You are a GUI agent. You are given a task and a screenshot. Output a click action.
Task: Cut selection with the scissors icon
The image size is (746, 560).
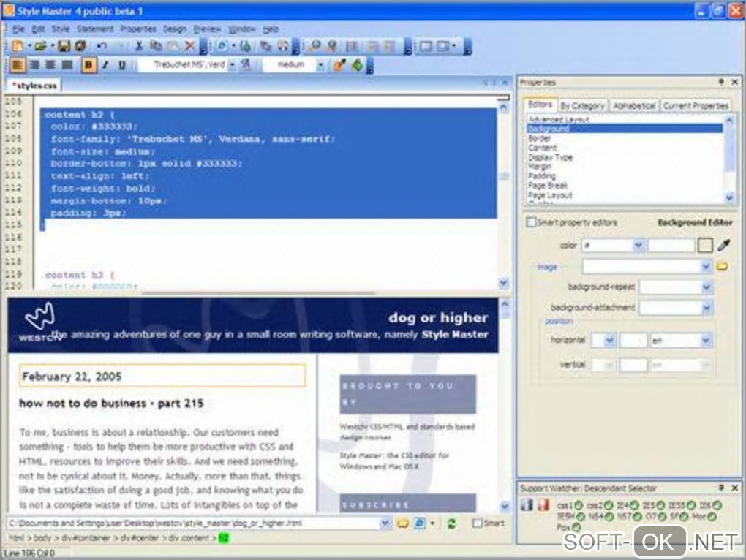coord(139,46)
